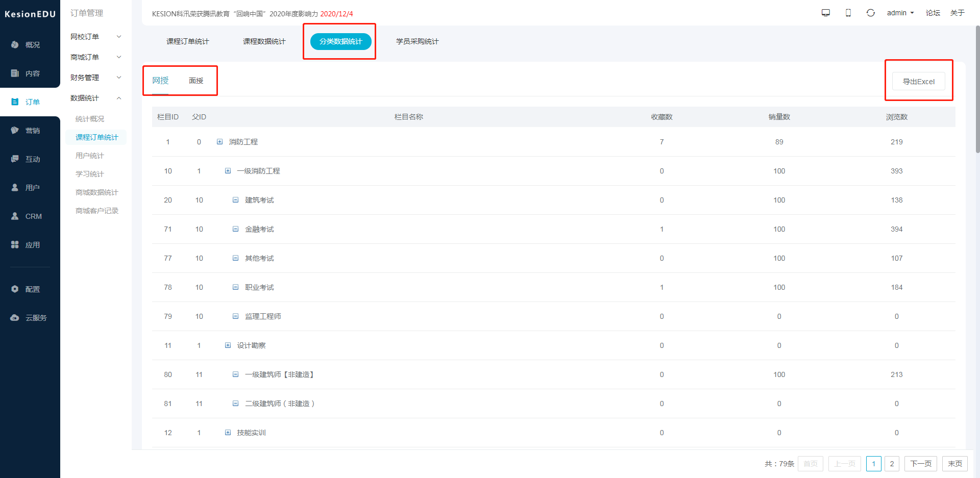Image resolution: width=980 pixels, height=478 pixels.
Task: Select the 订单 orders sidebar icon
Action: click(15, 102)
